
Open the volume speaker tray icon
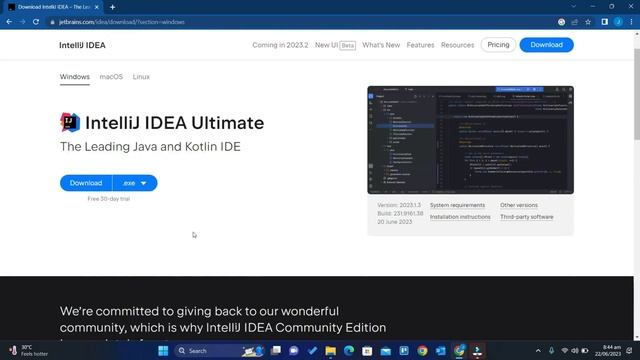pos(575,351)
